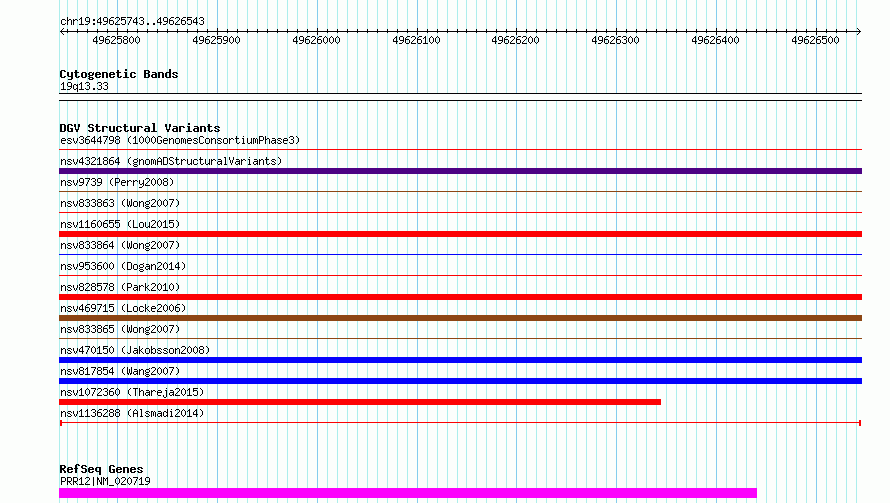Click the red nsv828578 variant bar

tap(460, 297)
